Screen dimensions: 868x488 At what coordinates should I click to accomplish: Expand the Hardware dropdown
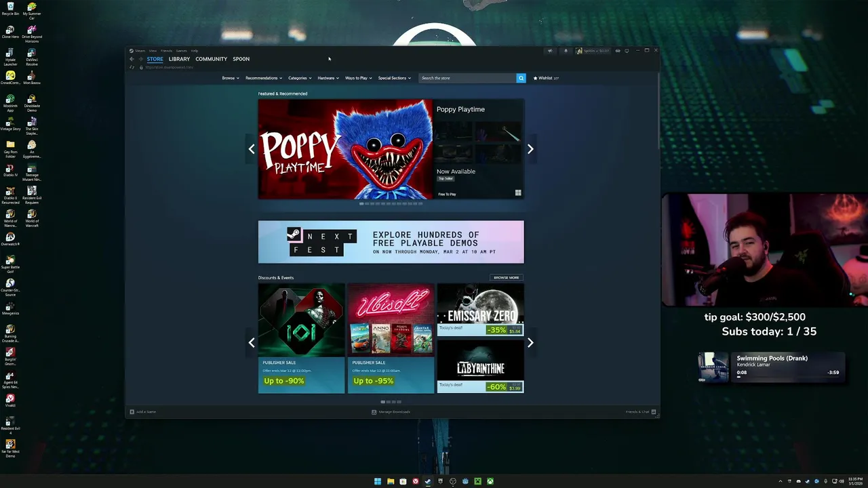coord(328,78)
